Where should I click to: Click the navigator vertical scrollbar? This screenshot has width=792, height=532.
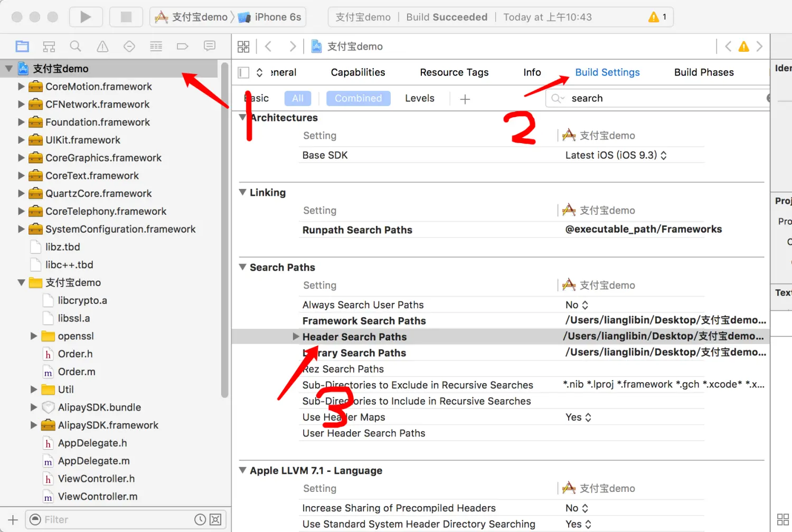224,230
